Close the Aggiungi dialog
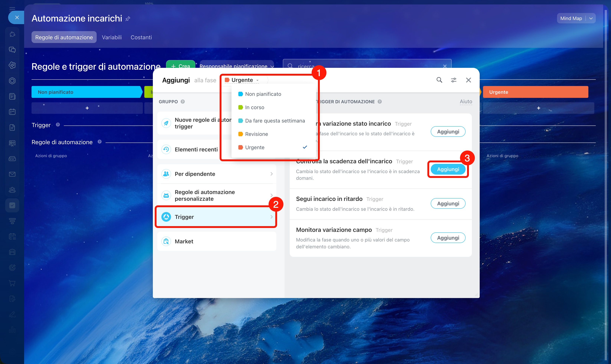The width and height of the screenshot is (611, 364). 468,80
